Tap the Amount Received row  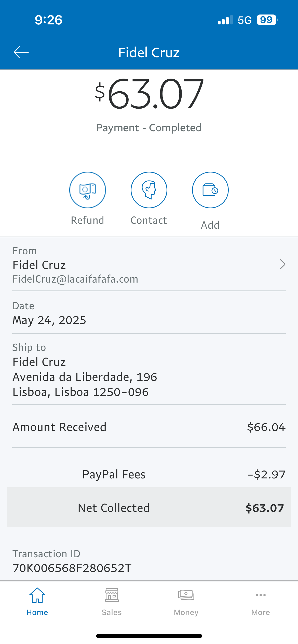(x=149, y=427)
